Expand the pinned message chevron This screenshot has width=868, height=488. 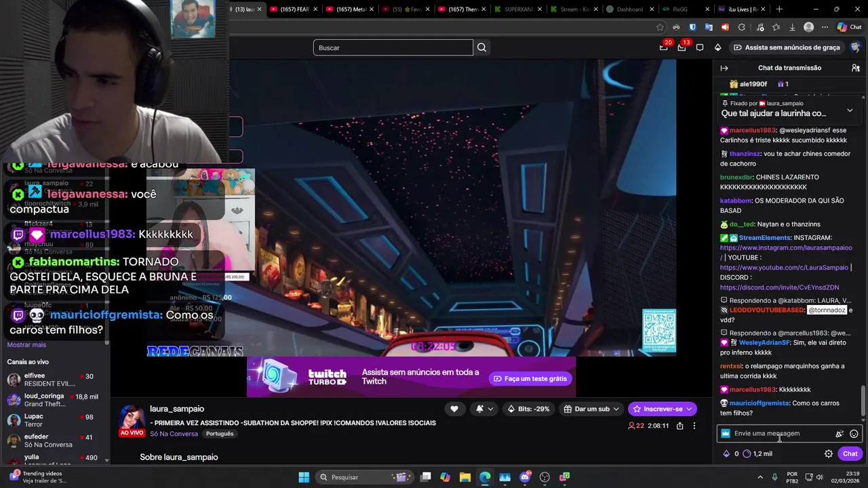(x=850, y=110)
